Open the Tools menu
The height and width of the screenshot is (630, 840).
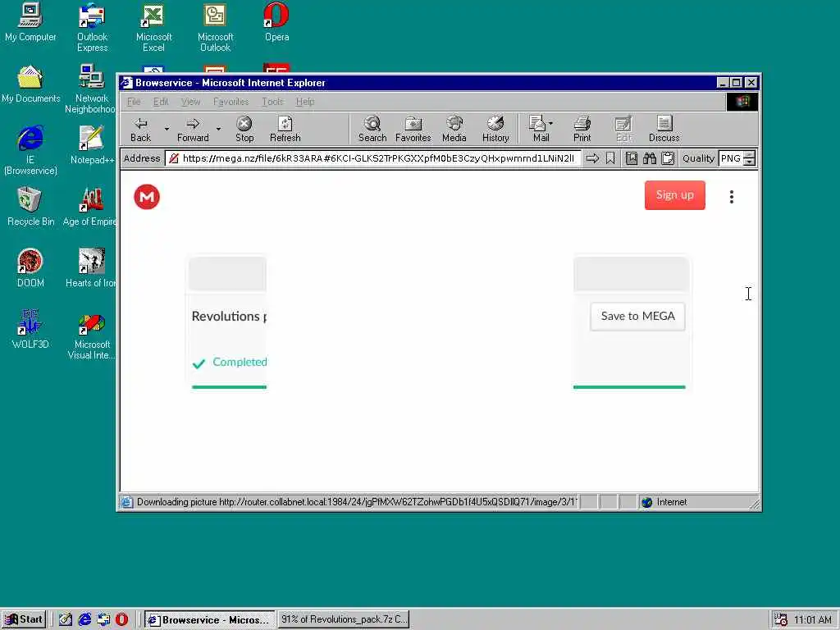click(272, 102)
